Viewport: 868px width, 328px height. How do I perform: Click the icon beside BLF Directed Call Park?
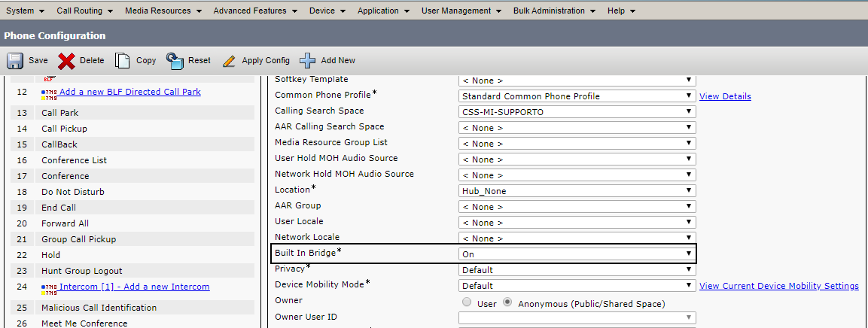tap(50, 93)
